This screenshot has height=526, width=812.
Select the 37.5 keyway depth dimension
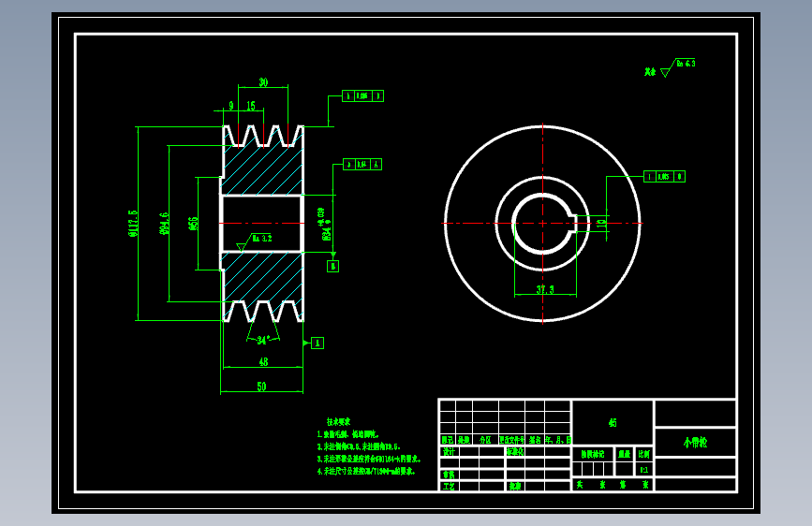tap(545, 289)
